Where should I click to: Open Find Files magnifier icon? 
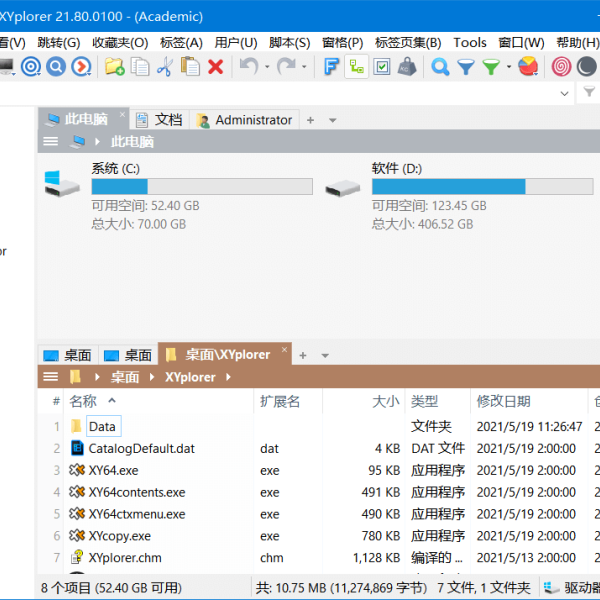click(440, 67)
